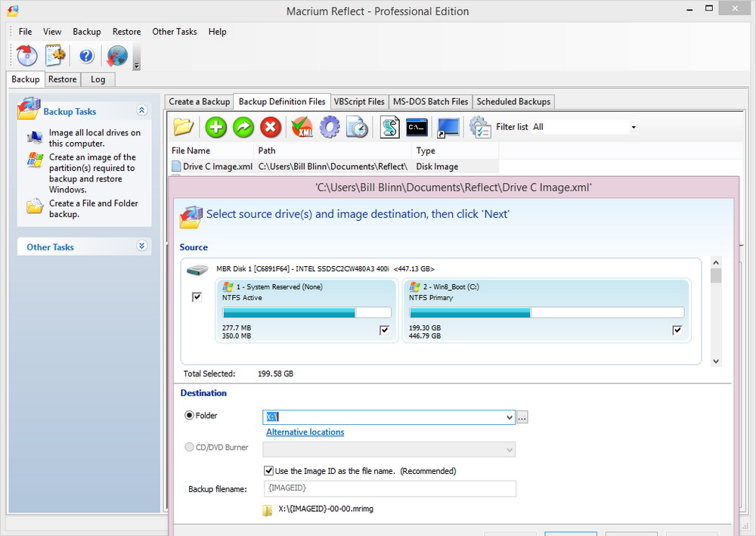Click Create a File and Folder backup
This screenshot has width=756, height=536.
(x=94, y=209)
